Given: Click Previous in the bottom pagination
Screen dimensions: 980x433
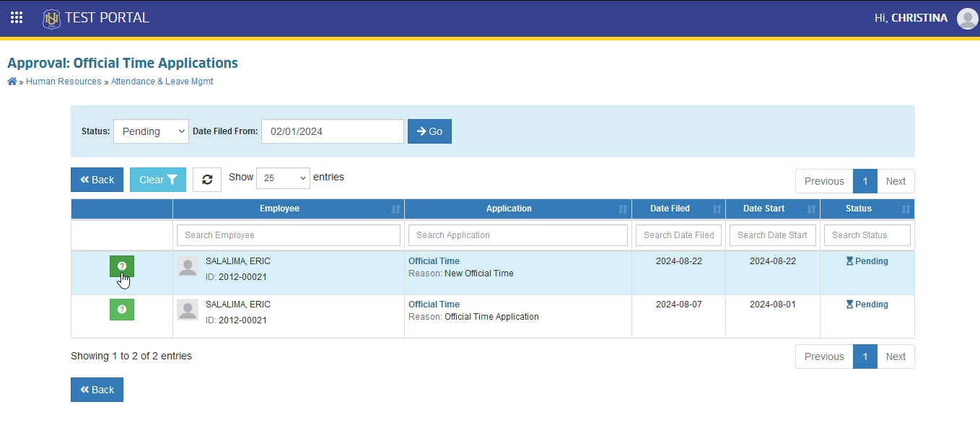Looking at the screenshot, I should coord(824,357).
